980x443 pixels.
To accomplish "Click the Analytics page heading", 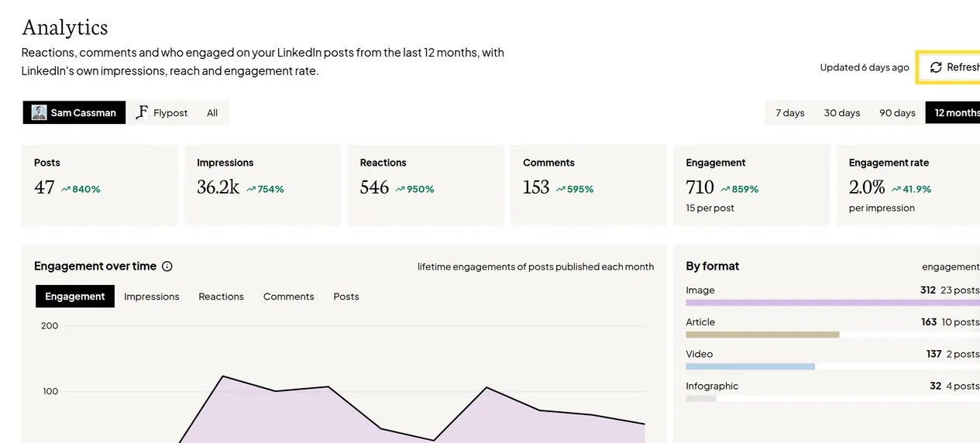I will coord(65,28).
